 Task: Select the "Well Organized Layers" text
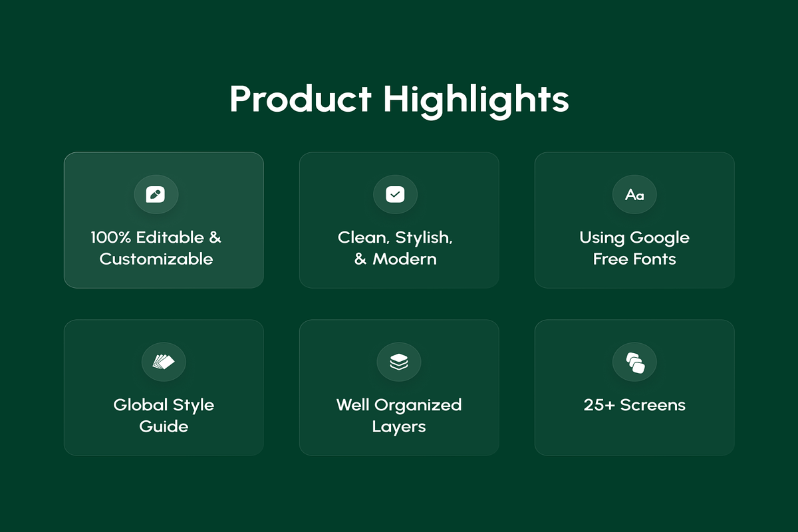pos(399,416)
